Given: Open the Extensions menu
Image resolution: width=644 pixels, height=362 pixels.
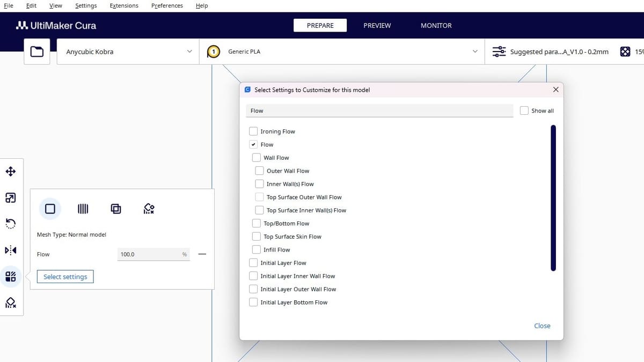Looking at the screenshot, I should point(124,5).
